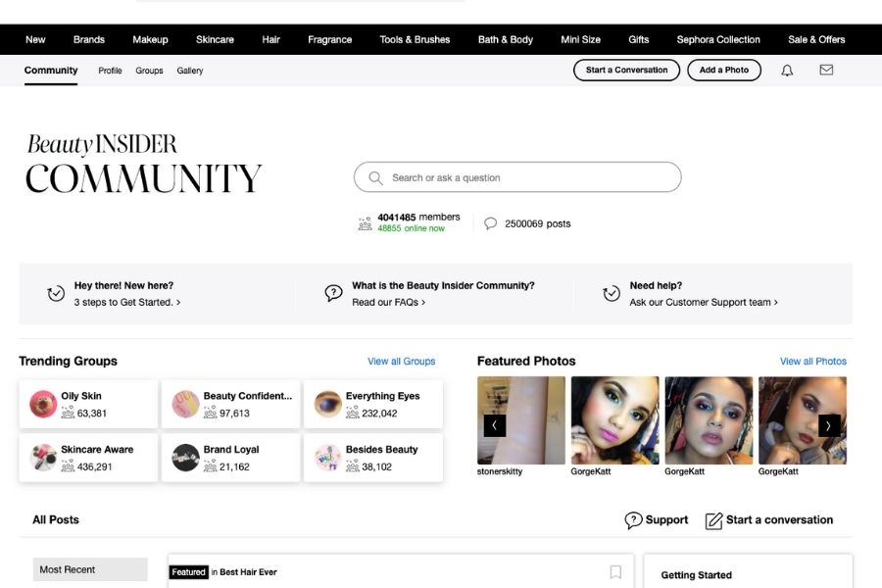Click the FAQs question bubble icon
Image resolution: width=882 pixels, height=588 pixels.
click(x=333, y=293)
